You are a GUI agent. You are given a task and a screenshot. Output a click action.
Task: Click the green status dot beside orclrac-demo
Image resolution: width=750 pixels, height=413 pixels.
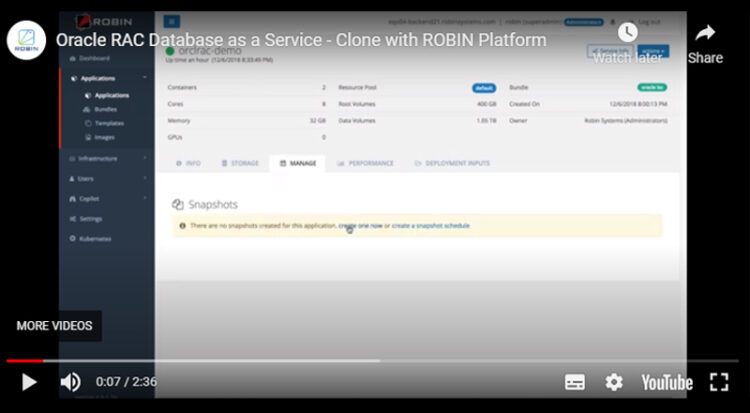coord(170,51)
